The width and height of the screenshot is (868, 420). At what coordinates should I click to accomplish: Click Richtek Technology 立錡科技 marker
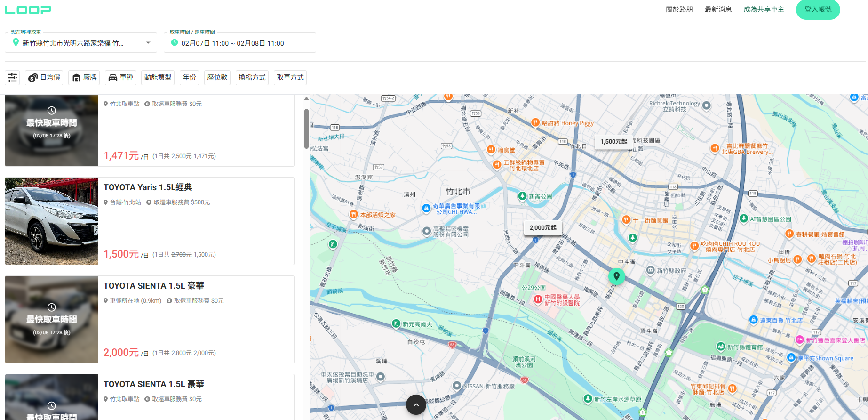pyautogui.click(x=706, y=106)
